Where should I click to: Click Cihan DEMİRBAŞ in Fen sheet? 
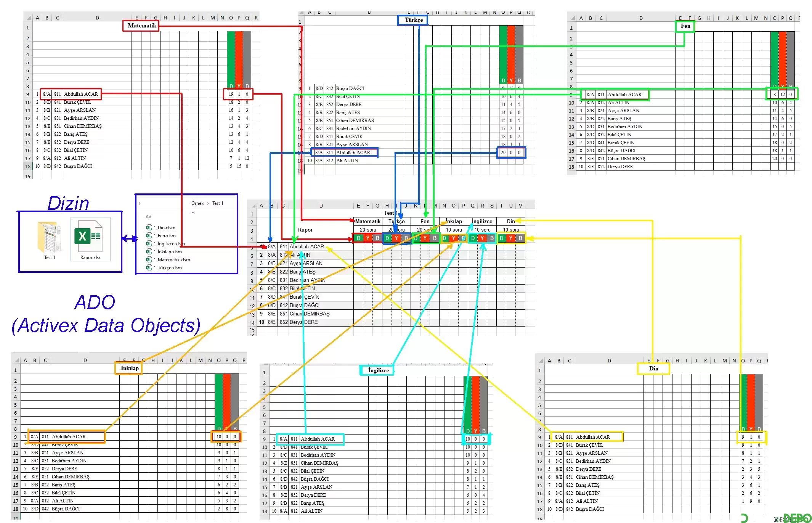[x=626, y=158]
